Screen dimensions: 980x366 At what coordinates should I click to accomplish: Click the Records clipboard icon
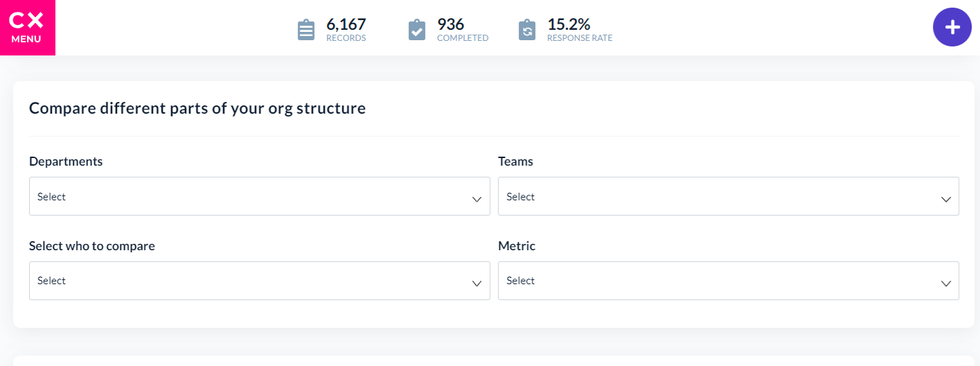pos(306,31)
